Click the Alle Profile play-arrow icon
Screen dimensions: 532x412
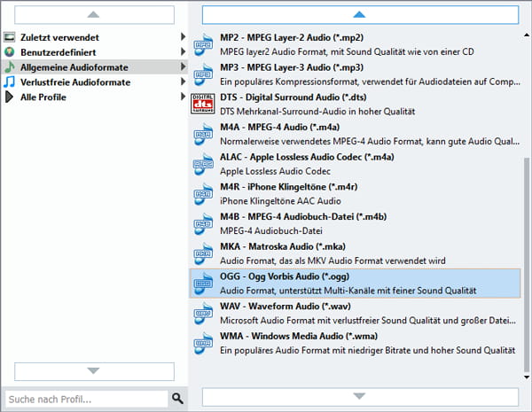(x=9, y=97)
